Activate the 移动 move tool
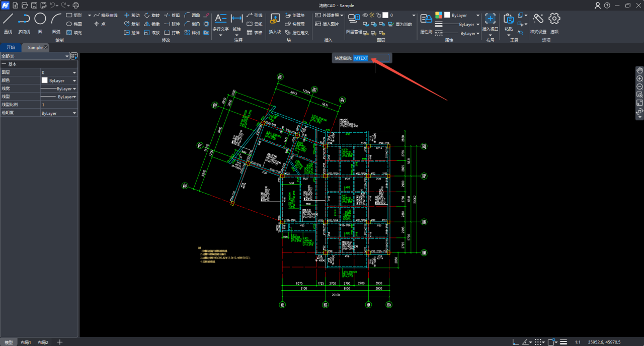This screenshot has width=644, height=346. click(x=132, y=16)
